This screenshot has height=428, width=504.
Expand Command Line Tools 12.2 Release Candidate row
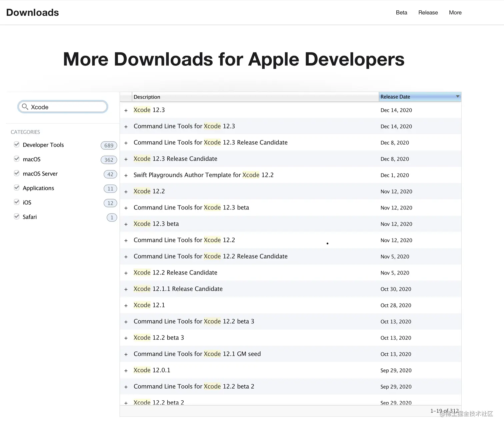tap(126, 257)
